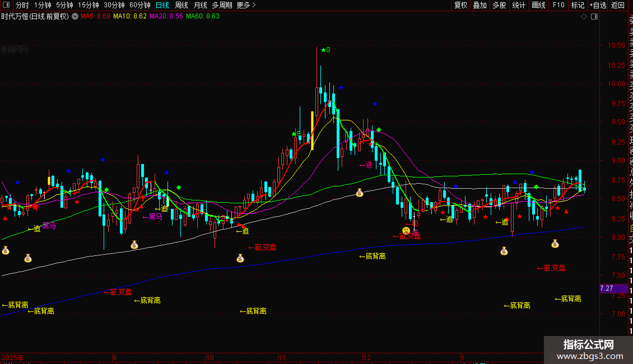633x364 pixels.
Task: Click the MA60: 8.63 indicator label
Action: 203,17
